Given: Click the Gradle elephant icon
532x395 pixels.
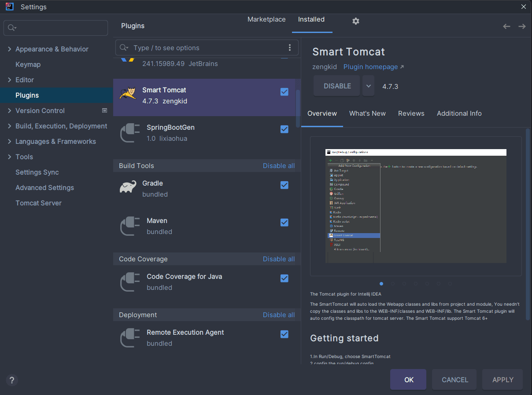Looking at the screenshot, I should pos(128,187).
